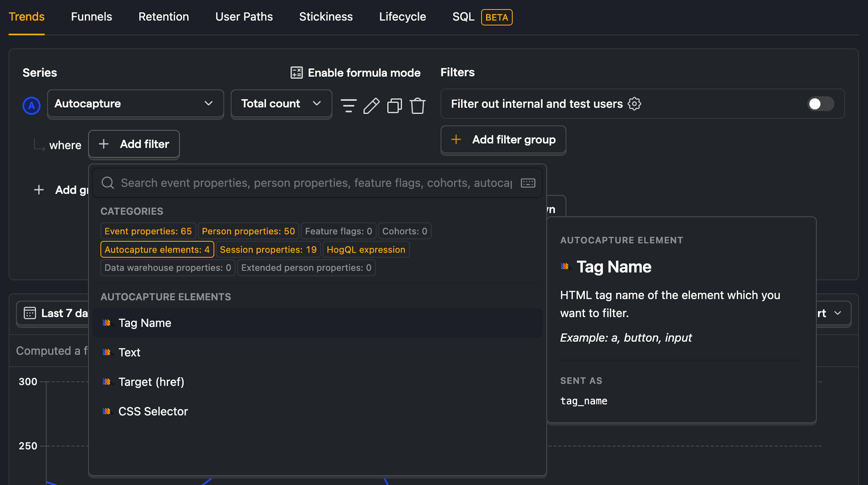The width and height of the screenshot is (868, 485).
Task: Select Session properties: 19 category
Action: (x=268, y=250)
